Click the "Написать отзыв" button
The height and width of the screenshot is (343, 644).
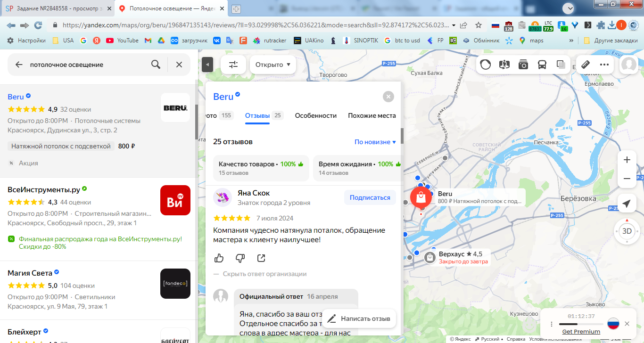(359, 318)
